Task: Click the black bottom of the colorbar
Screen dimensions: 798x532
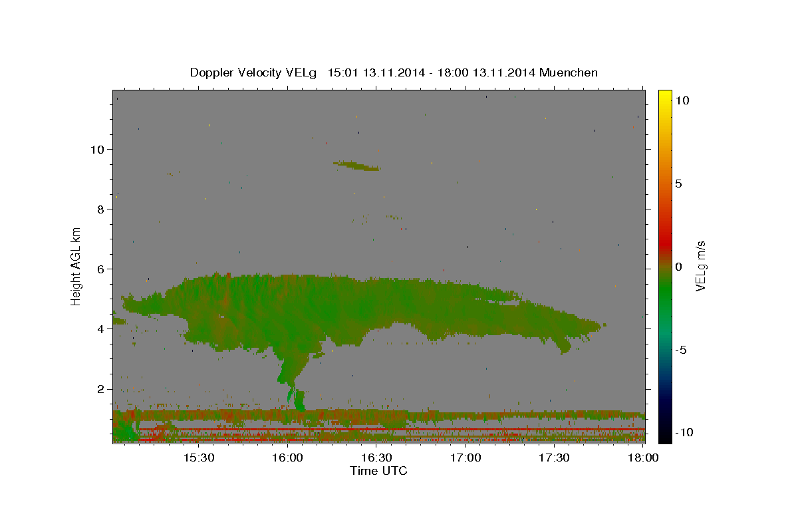Action: click(x=665, y=437)
